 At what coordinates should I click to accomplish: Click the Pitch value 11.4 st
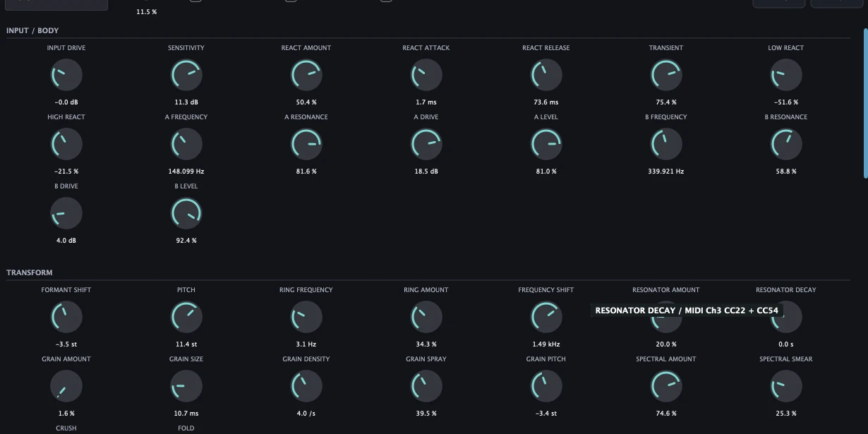click(x=186, y=344)
